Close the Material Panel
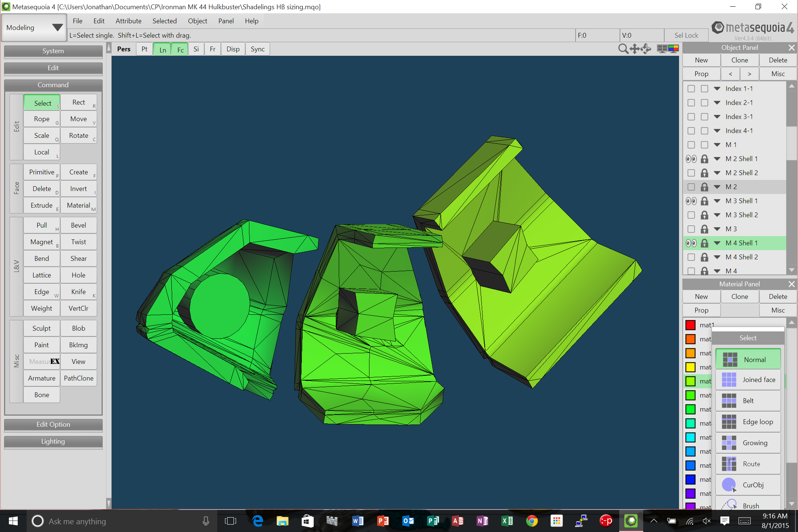Viewport: 798px width, 532px height. 791,284
